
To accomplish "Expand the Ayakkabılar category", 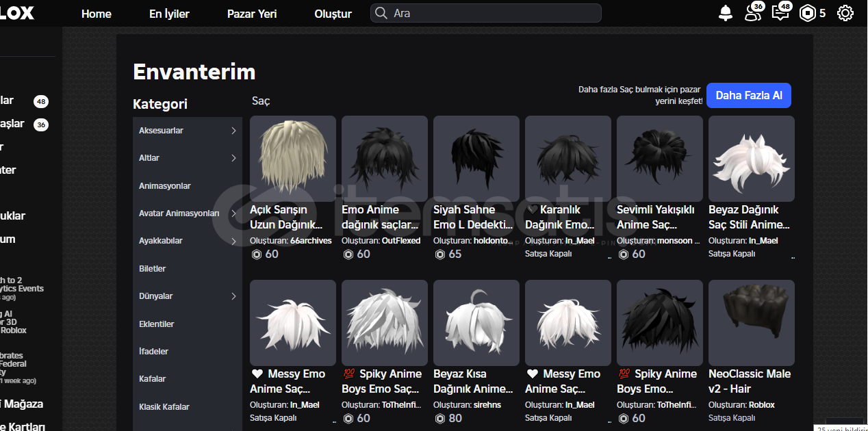I will [188, 241].
